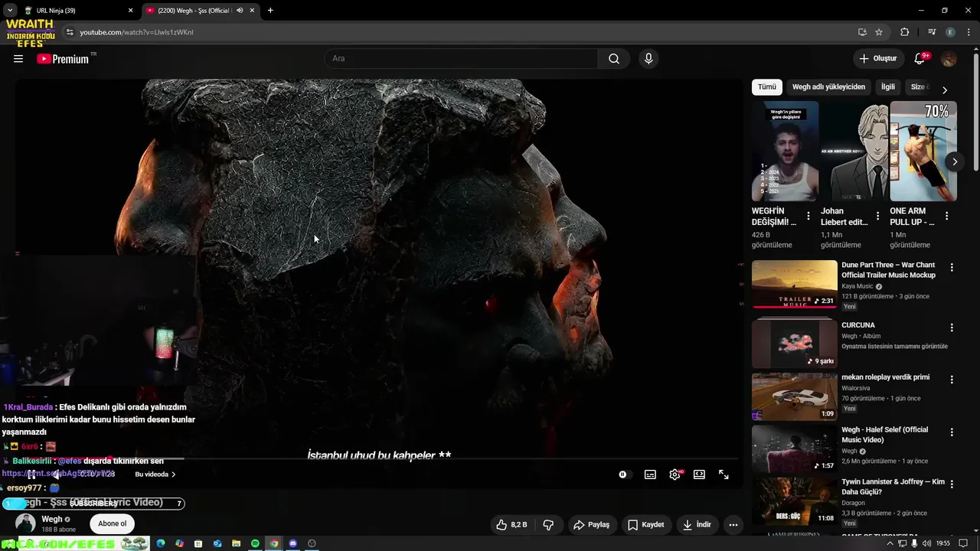Advance the Shorts shelf with right arrow
Image resolution: width=980 pixels, height=551 pixels.
point(954,161)
